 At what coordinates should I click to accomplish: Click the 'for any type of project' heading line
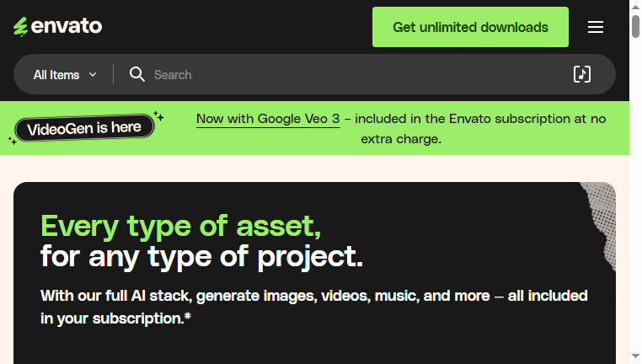[x=201, y=257]
